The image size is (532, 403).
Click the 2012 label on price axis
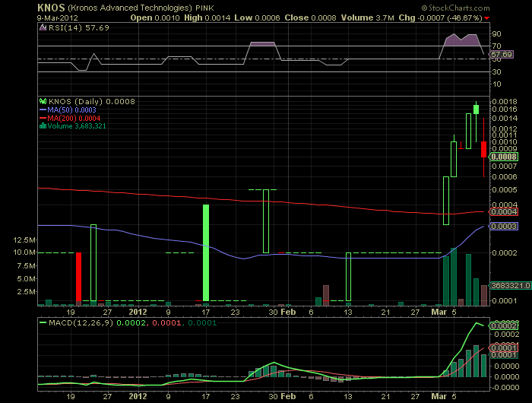click(x=138, y=312)
